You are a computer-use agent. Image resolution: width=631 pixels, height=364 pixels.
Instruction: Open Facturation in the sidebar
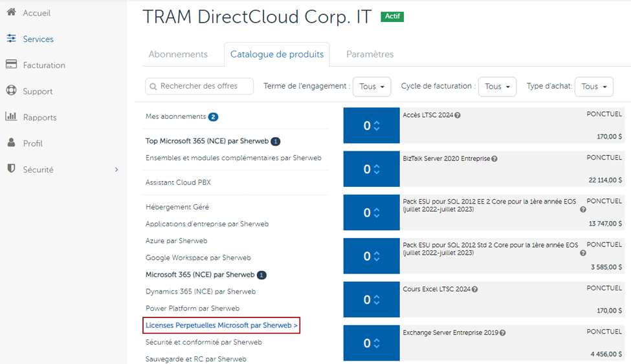(44, 65)
